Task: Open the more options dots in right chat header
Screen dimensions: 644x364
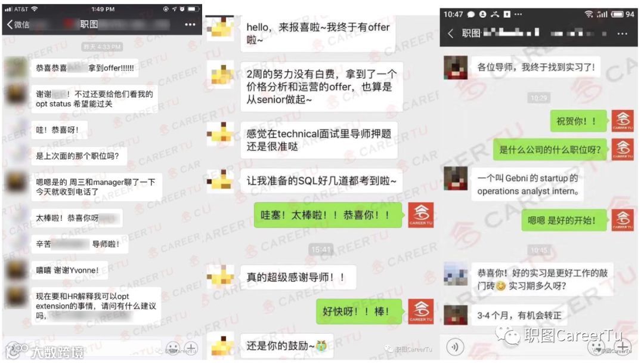Action: (x=622, y=33)
